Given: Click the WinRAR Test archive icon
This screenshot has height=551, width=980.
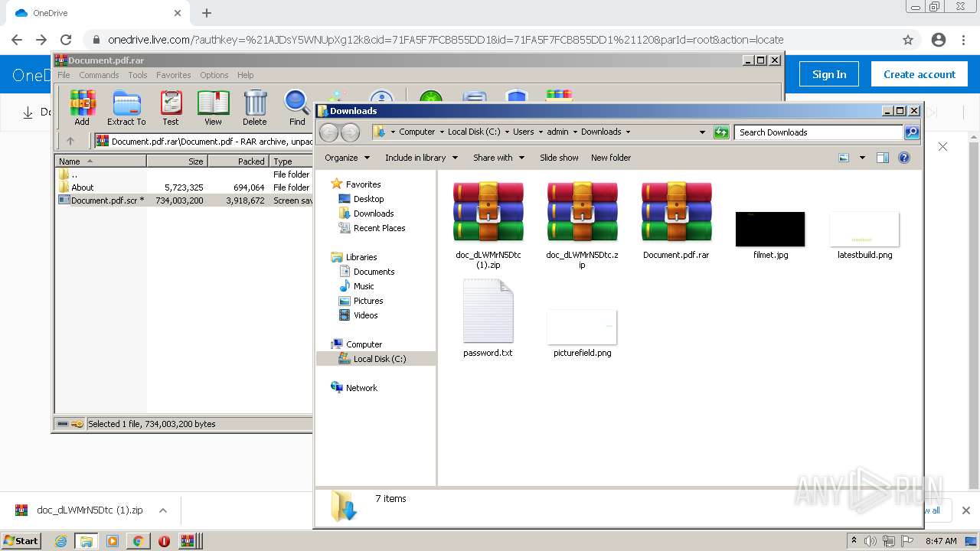Looking at the screenshot, I should (x=171, y=107).
